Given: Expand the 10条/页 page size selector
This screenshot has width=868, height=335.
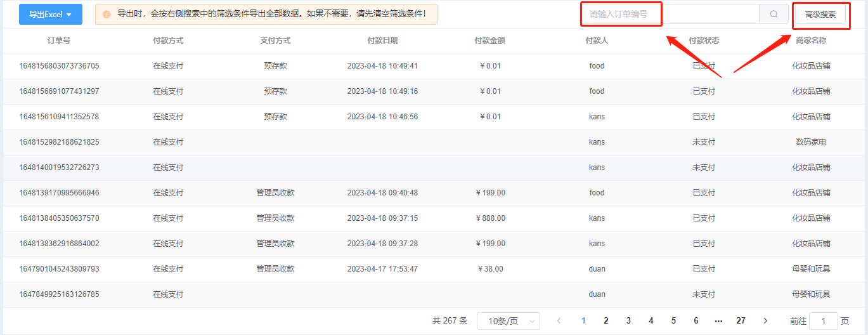Looking at the screenshot, I should tap(508, 321).
